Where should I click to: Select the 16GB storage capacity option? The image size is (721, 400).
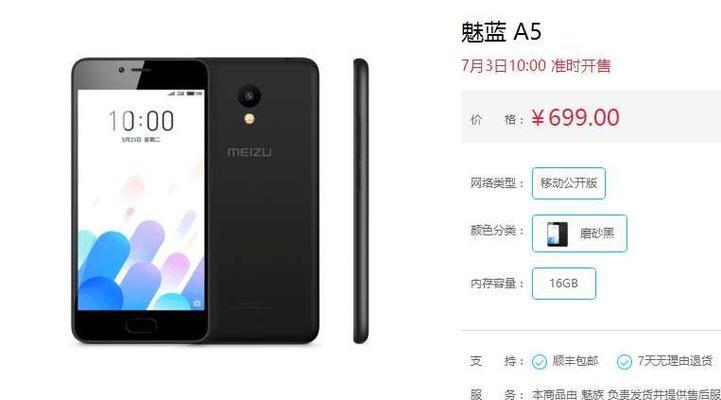(x=564, y=283)
